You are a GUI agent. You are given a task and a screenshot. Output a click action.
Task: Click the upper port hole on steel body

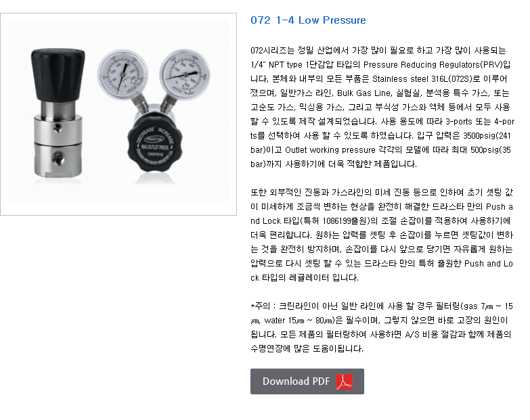pyautogui.click(x=58, y=128)
